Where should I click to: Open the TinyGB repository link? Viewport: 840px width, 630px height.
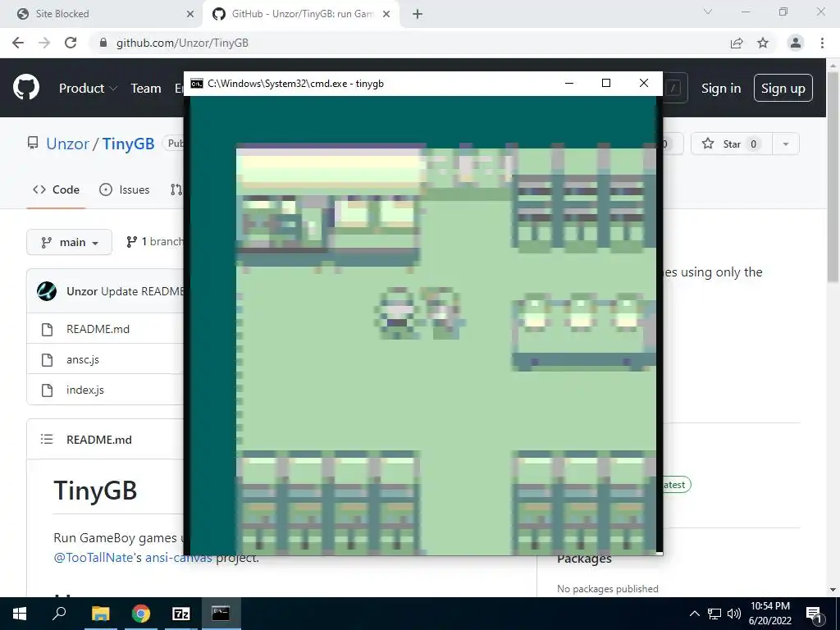pos(128,144)
